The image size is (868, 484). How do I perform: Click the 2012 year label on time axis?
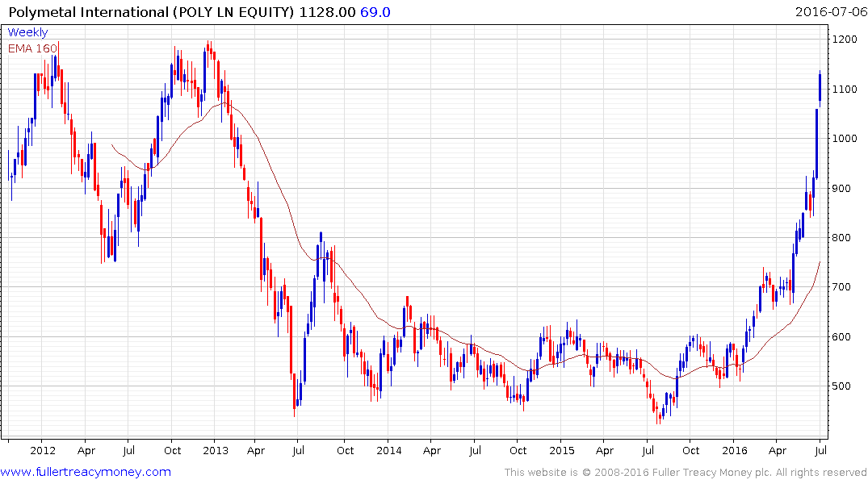[43, 450]
